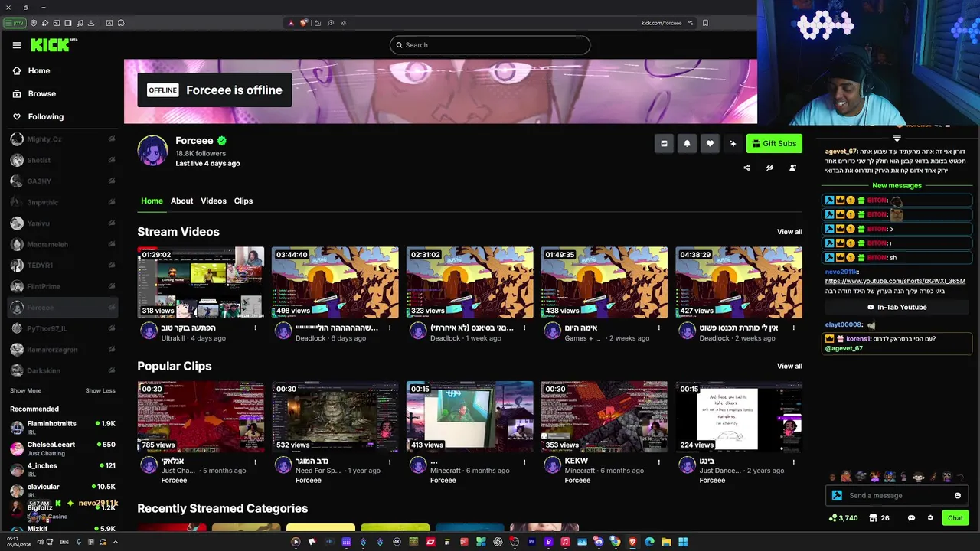The image size is (980, 551).
Task: Open browser downloads icon in toolbar
Action: (x=91, y=23)
